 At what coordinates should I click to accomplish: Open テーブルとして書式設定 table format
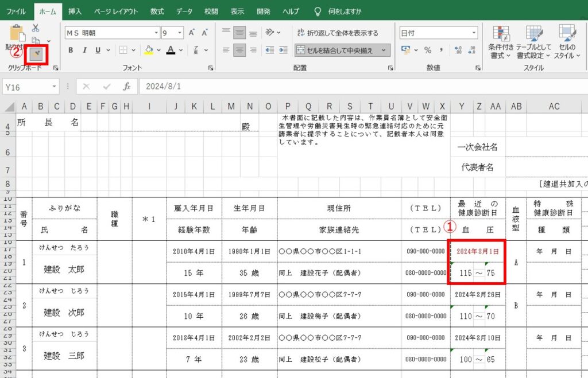click(x=533, y=42)
